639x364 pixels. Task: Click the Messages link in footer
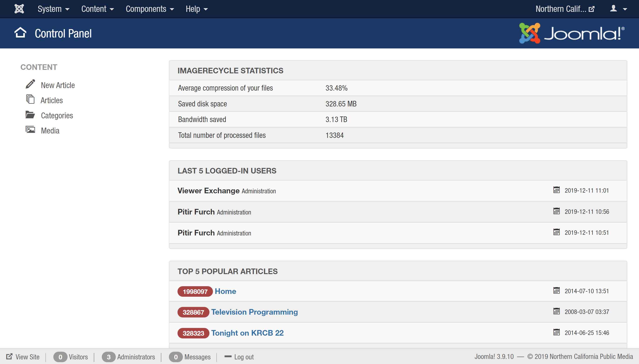point(197,357)
